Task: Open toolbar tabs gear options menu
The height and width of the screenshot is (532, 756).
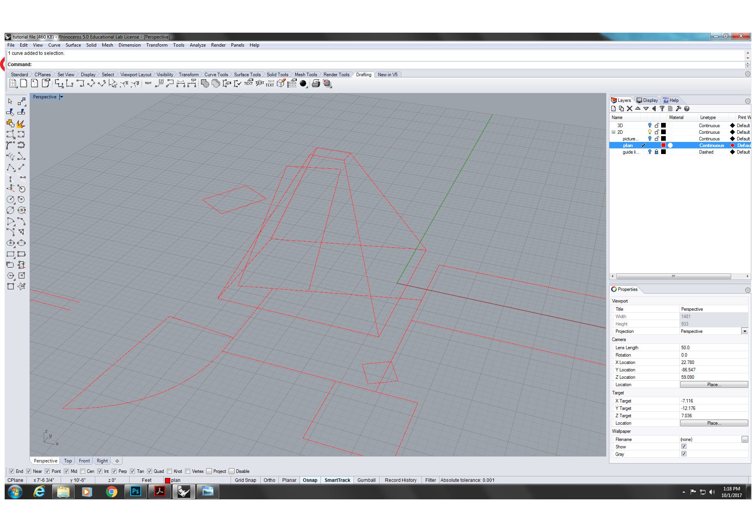Action: [747, 74]
